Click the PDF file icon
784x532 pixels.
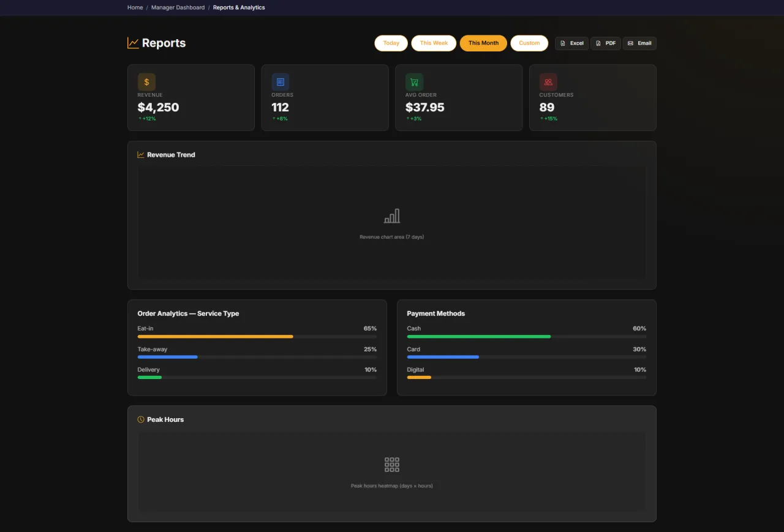(598, 43)
